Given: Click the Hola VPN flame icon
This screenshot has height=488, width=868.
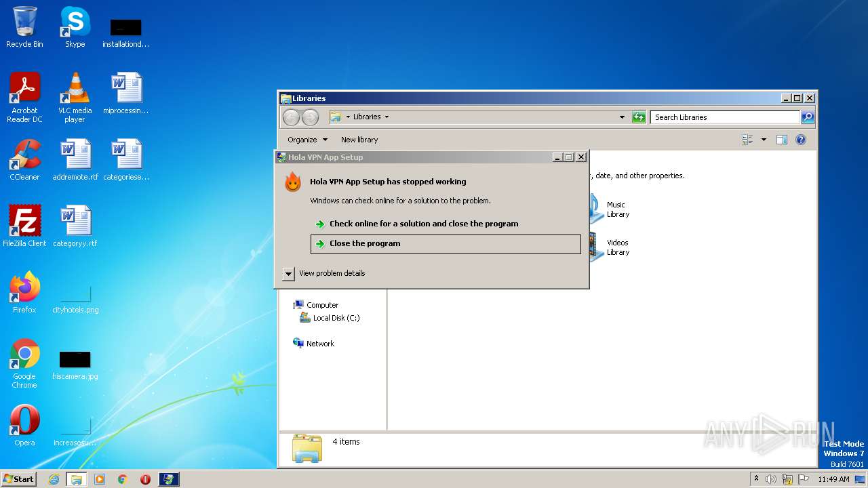Looking at the screenshot, I should pyautogui.click(x=293, y=182).
